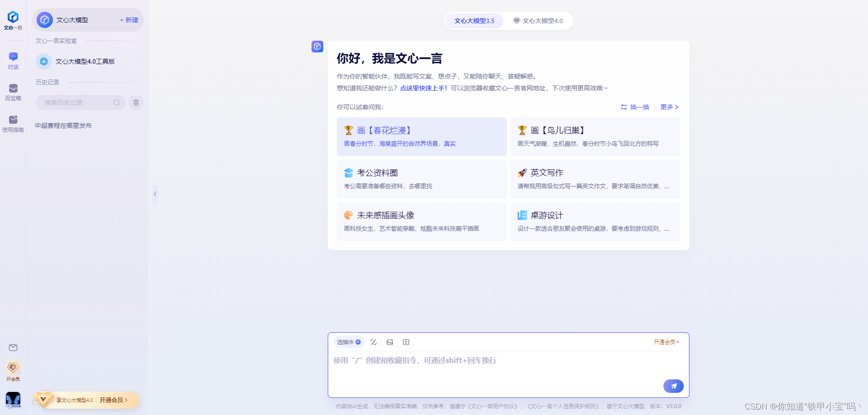Click the 开通会员 banner button
Screen dimensions: 868x415
point(113,400)
